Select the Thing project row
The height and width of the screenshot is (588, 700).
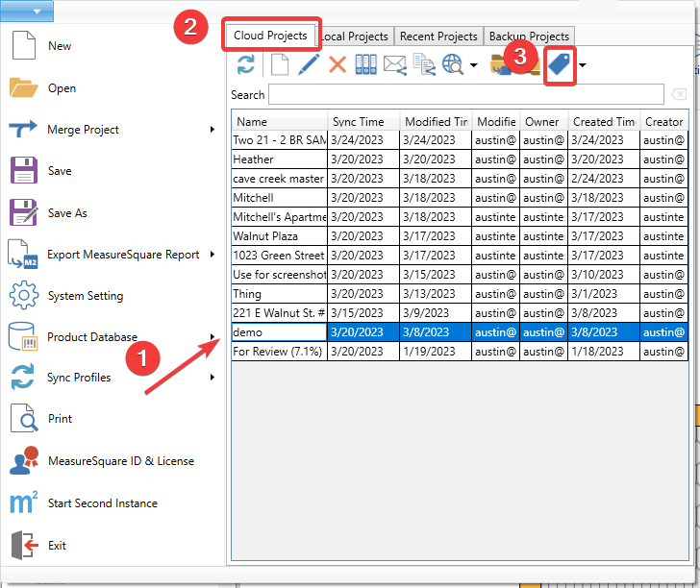pyautogui.click(x=460, y=294)
